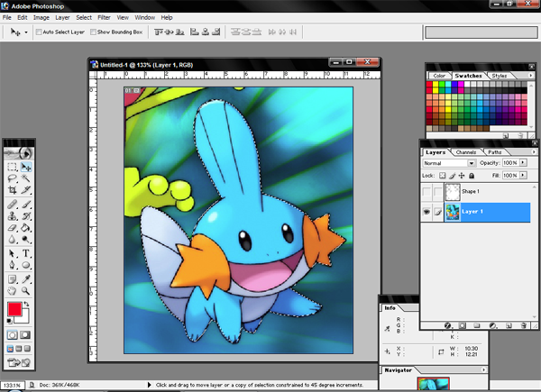Screen dimensions: 541x392
Task: Open the Swatches panel flyout menu
Action: pos(531,75)
